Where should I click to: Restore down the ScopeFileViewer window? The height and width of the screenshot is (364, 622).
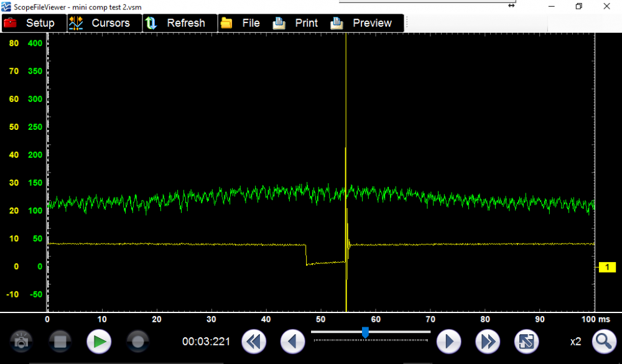(x=578, y=6)
